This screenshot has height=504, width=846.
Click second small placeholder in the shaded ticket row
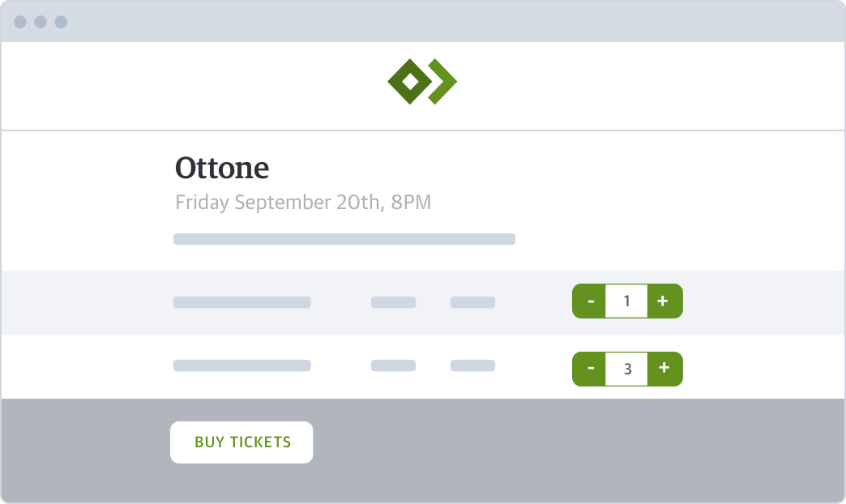tap(472, 302)
